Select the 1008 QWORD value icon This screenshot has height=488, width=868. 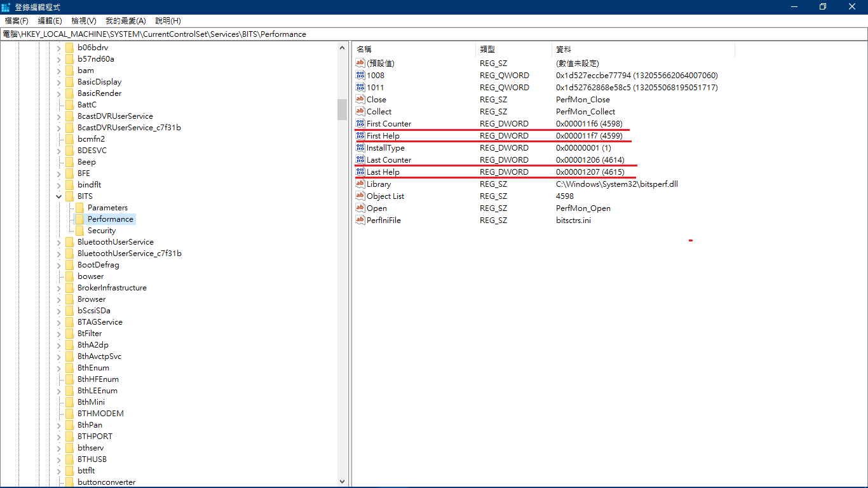click(x=360, y=75)
